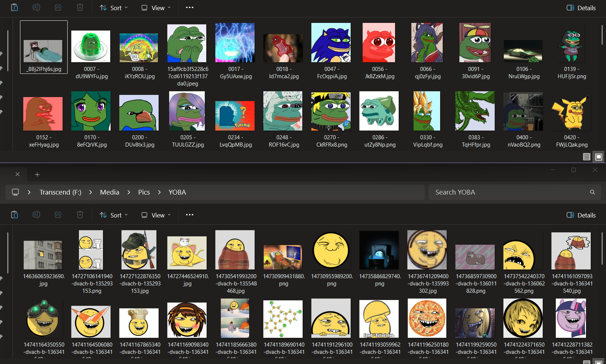Click in the Search YOBA field
Screen dimensions: 606x364
click(514, 192)
